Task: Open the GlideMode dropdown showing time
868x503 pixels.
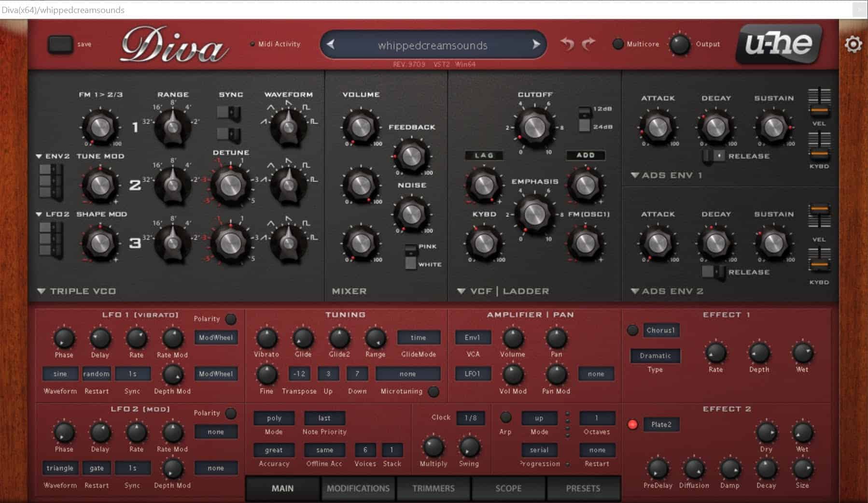Action: tap(419, 337)
